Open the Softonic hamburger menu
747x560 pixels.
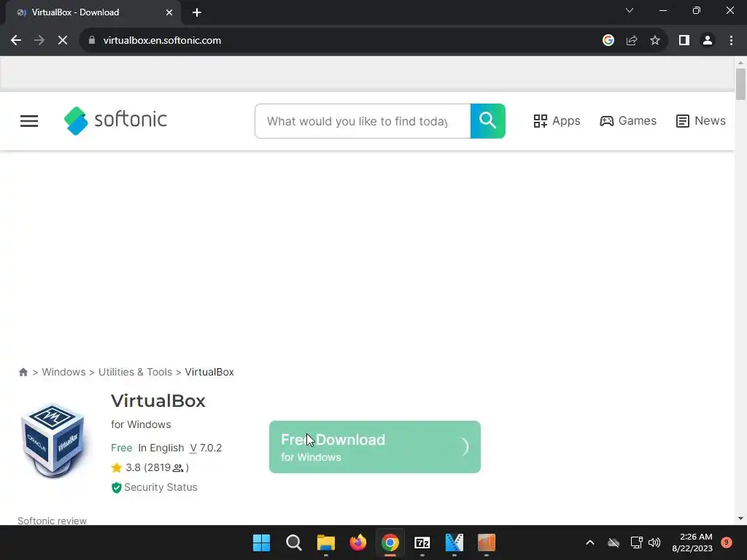pyautogui.click(x=29, y=121)
